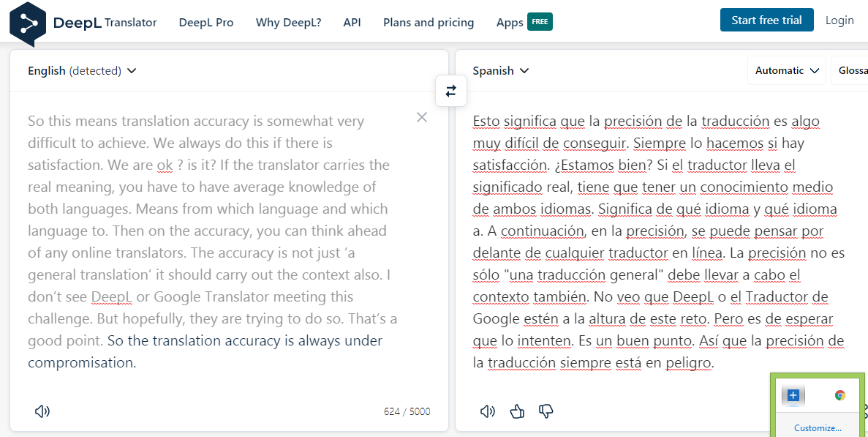The image size is (868, 437).
Task: Listen to the English source text
Action: (42, 411)
